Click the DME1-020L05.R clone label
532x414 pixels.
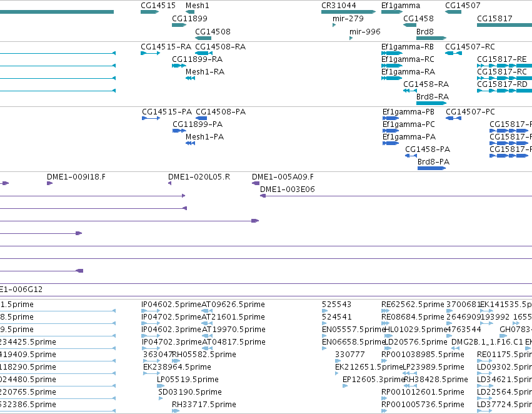coord(199,177)
